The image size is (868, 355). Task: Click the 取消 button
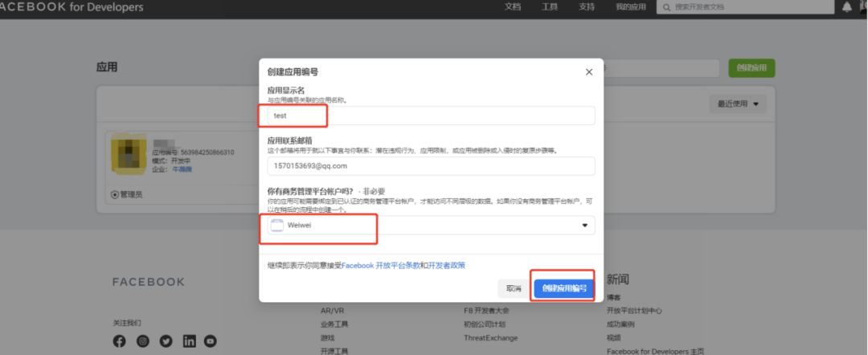click(x=514, y=288)
